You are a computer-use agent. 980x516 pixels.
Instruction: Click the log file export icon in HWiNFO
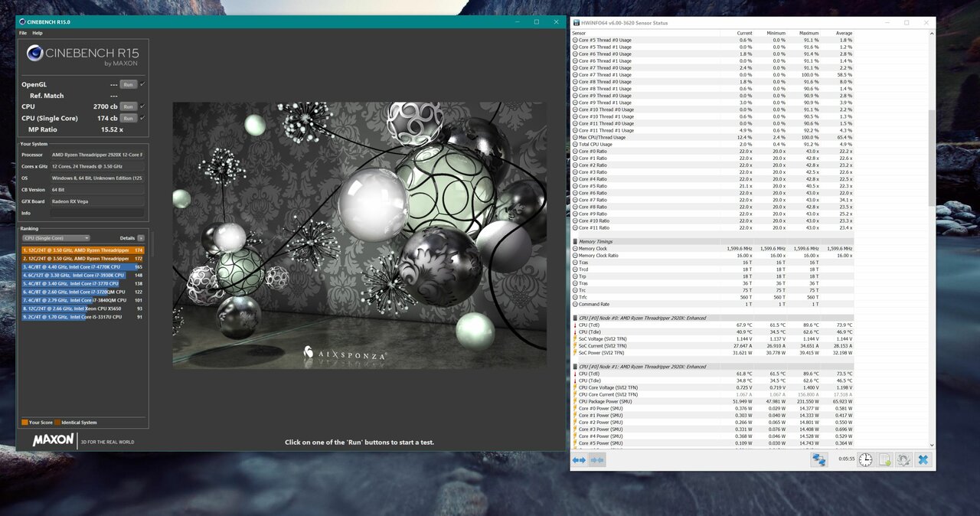pyautogui.click(x=884, y=459)
